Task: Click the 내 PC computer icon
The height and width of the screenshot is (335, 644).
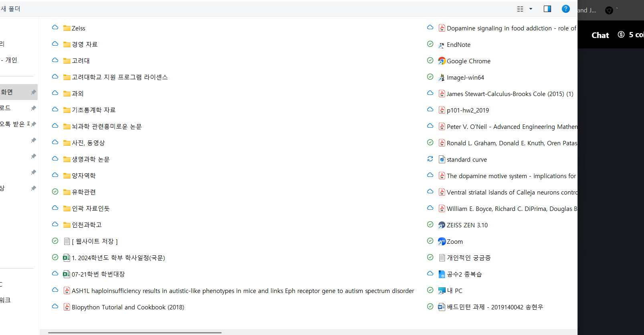Action: 442,291
